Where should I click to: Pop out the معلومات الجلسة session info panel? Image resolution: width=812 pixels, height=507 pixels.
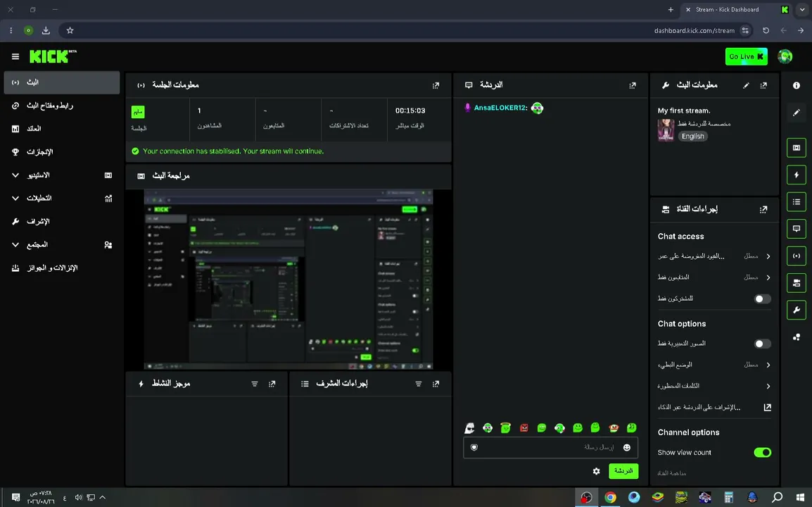[436, 85]
